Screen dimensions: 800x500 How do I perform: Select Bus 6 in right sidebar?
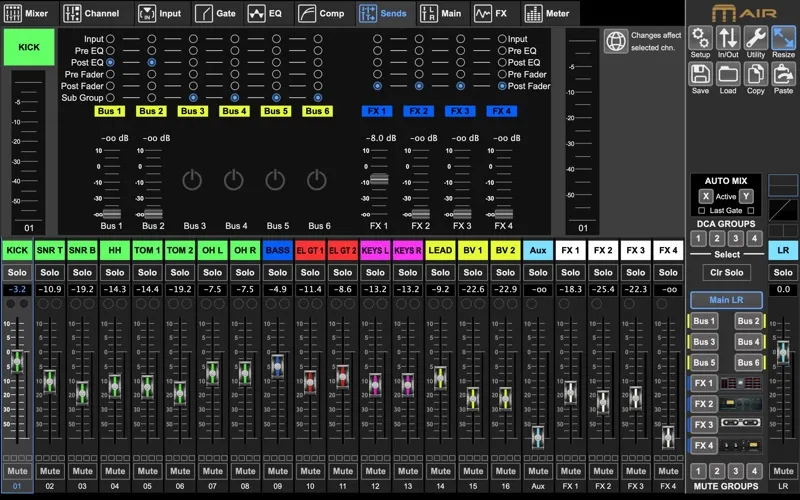point(748,362)
